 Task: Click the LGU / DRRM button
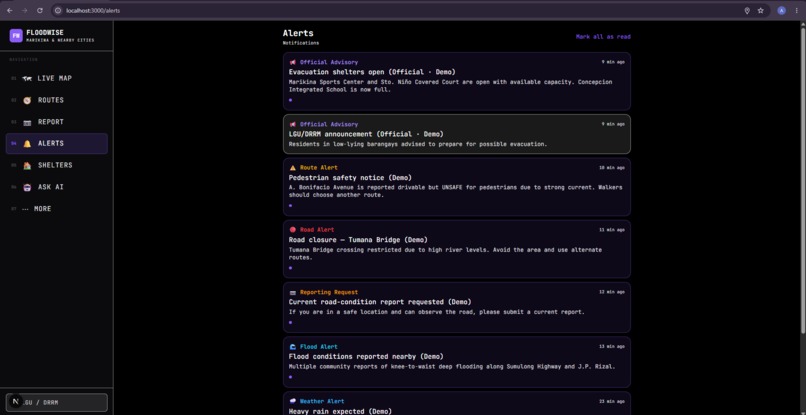57,402
